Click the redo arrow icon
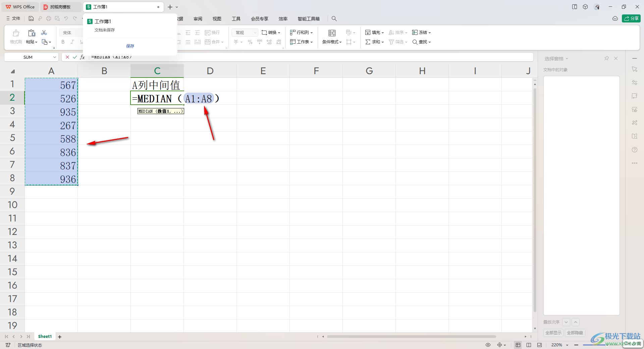Image resolution: width=644 pixels, height=349 pixels. [75, 19]
